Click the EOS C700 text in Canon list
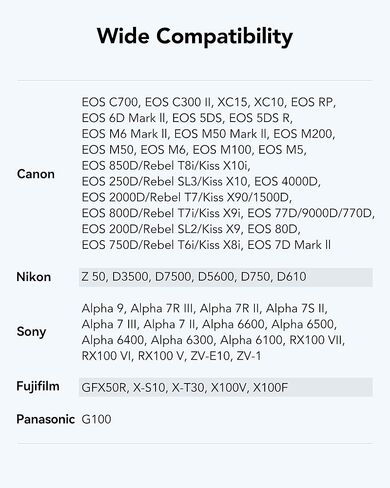This screenshot has width=390, height=488. [110, 102]
